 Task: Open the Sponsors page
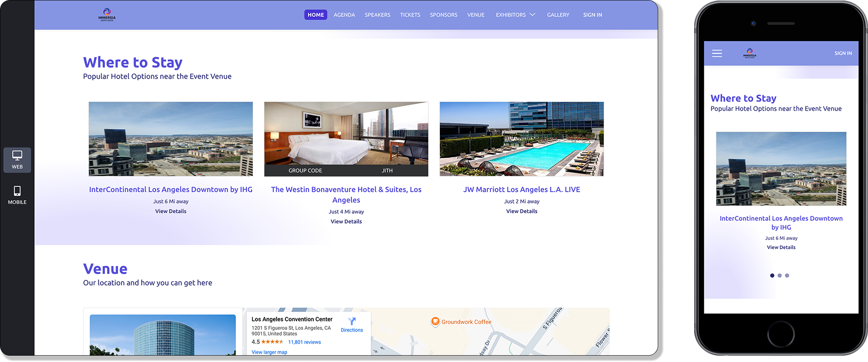click(443, 15)
